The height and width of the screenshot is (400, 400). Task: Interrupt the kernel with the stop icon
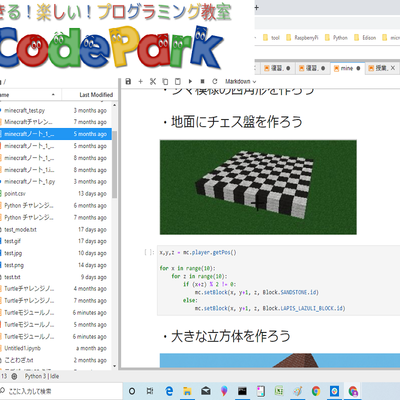pos(202,81)
